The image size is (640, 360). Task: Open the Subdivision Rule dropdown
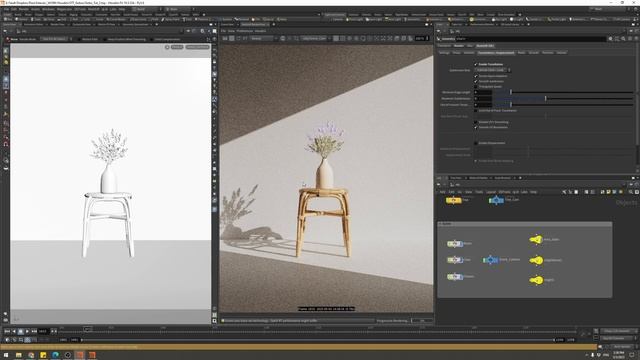point(492,70)
